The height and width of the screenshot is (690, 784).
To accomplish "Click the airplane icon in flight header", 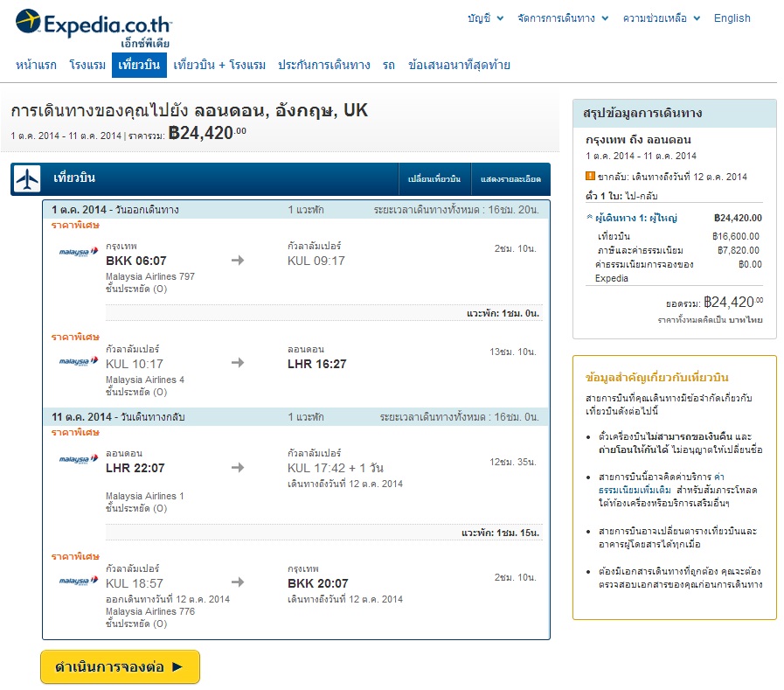I will 28,179.
